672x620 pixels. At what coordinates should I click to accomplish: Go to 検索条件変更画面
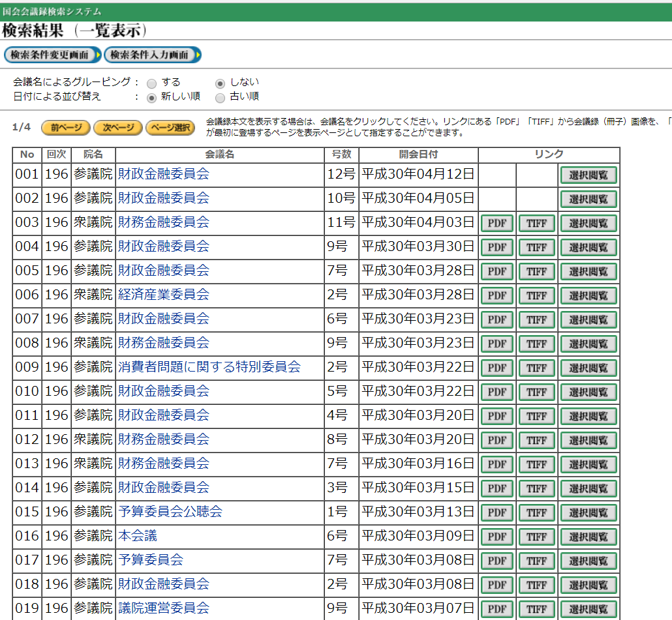(x=52, y=55)
